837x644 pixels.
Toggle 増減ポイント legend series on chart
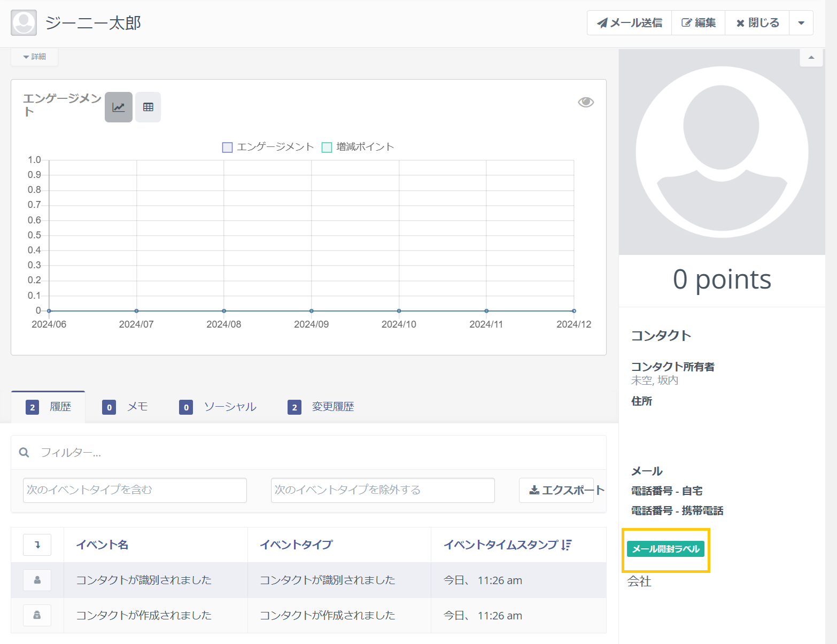point(358,147)
